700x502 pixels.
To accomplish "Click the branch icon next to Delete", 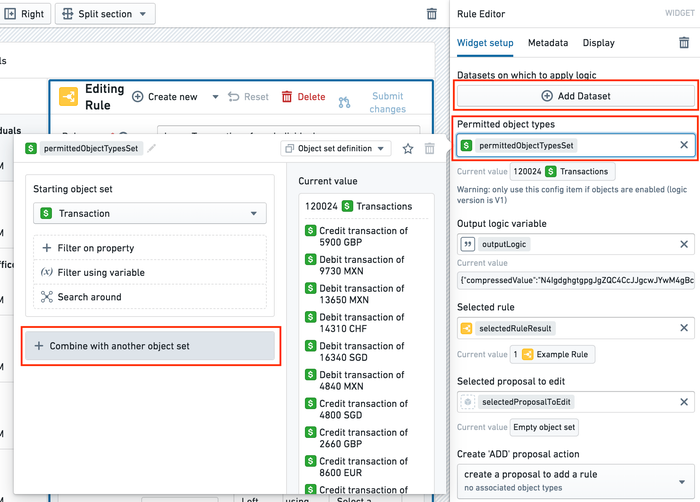I will click(x=345, y=102).
